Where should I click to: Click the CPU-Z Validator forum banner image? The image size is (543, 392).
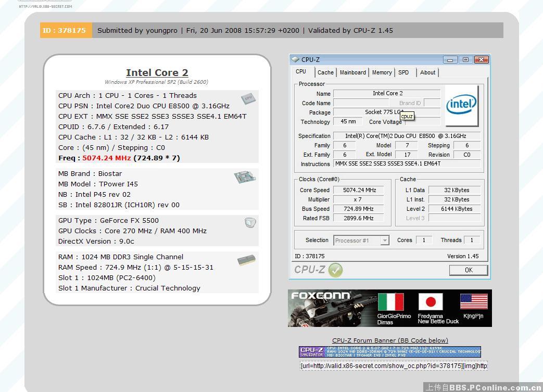(390, 351)
